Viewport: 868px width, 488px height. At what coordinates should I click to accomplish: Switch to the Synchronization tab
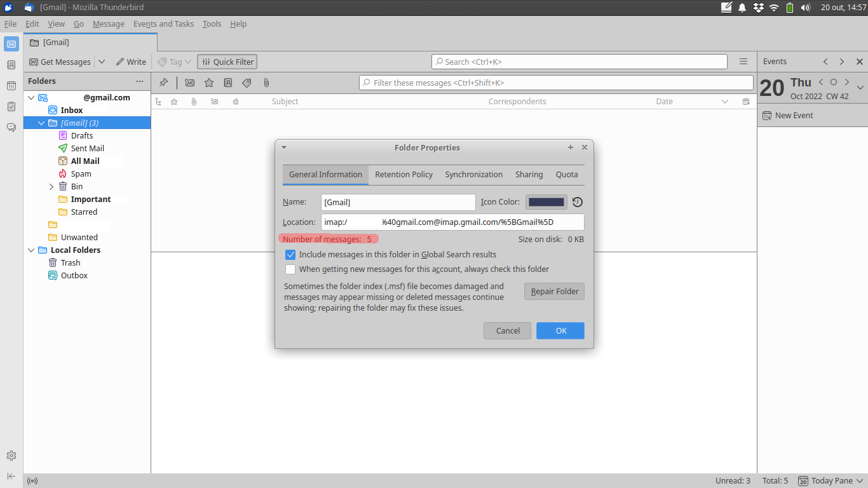tap(474, 175)
